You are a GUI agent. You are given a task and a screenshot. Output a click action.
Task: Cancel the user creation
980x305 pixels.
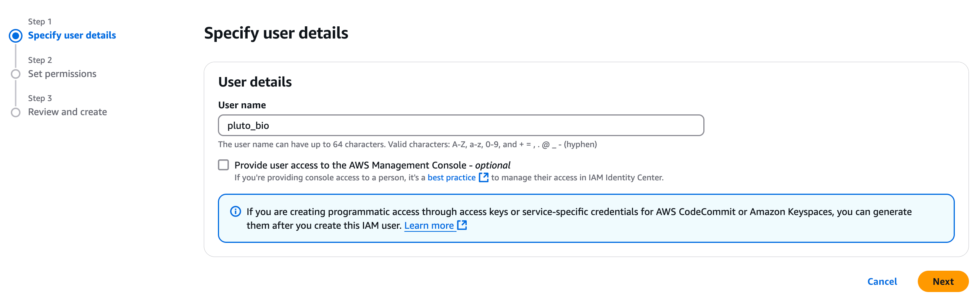tap(882, 281)
